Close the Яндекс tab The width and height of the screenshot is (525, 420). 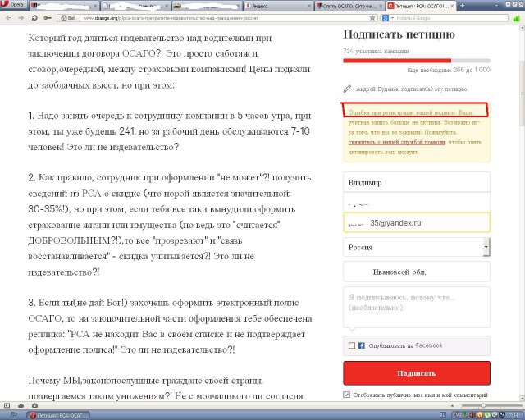(x=309, y=6)
